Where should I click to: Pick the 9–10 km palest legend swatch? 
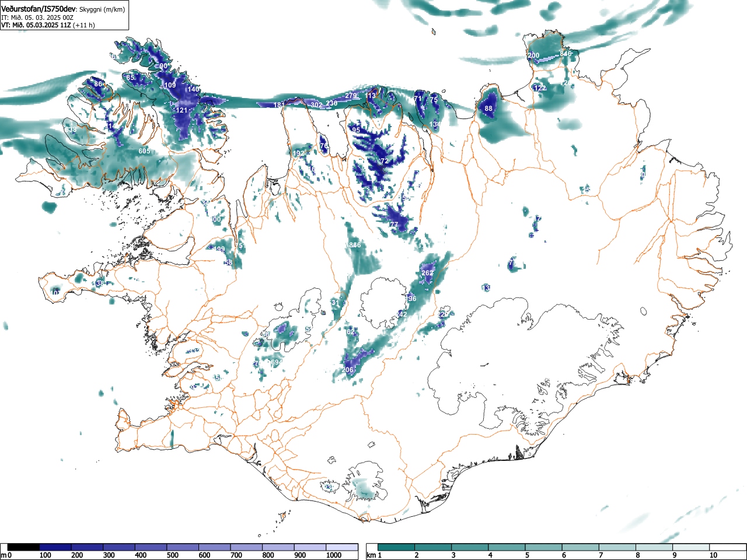[x=692, y=547]
